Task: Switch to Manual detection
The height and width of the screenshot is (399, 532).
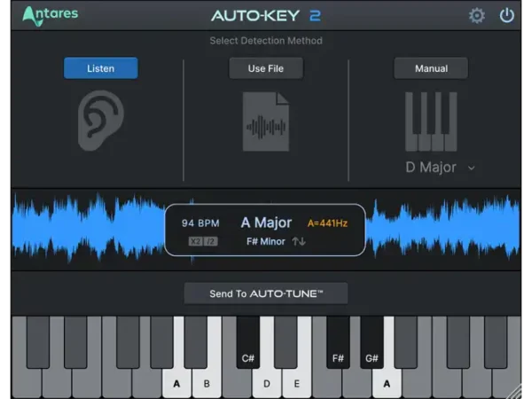Action: [431, 68]
